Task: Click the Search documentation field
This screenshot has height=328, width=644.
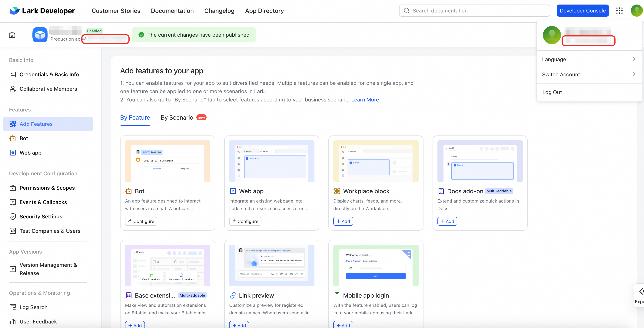Action: pos(474,11)
